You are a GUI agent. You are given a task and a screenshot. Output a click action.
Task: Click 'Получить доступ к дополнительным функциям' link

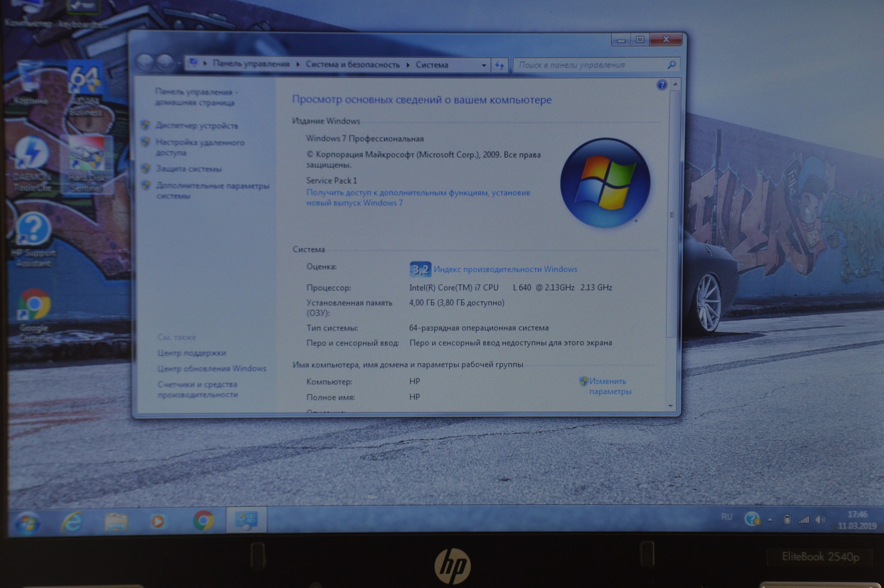[x=418, y=198]
